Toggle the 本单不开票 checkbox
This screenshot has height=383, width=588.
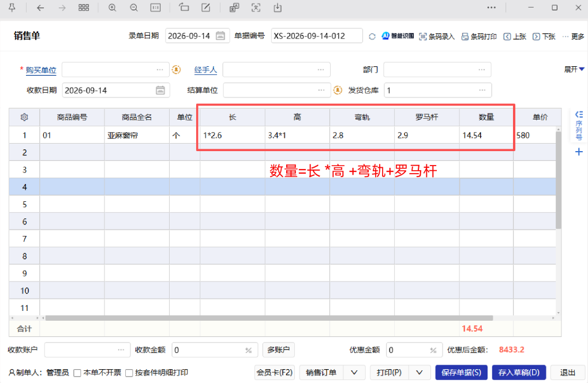pos(77,373)
